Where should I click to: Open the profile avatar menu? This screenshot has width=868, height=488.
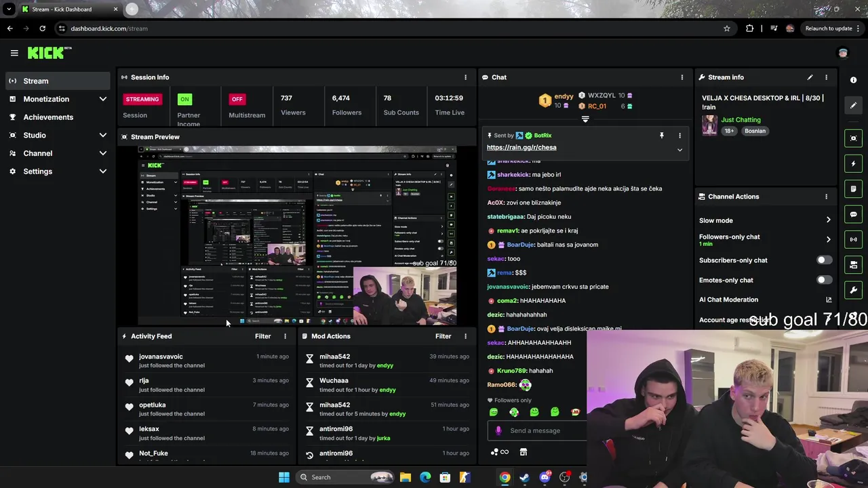[843, 53]
